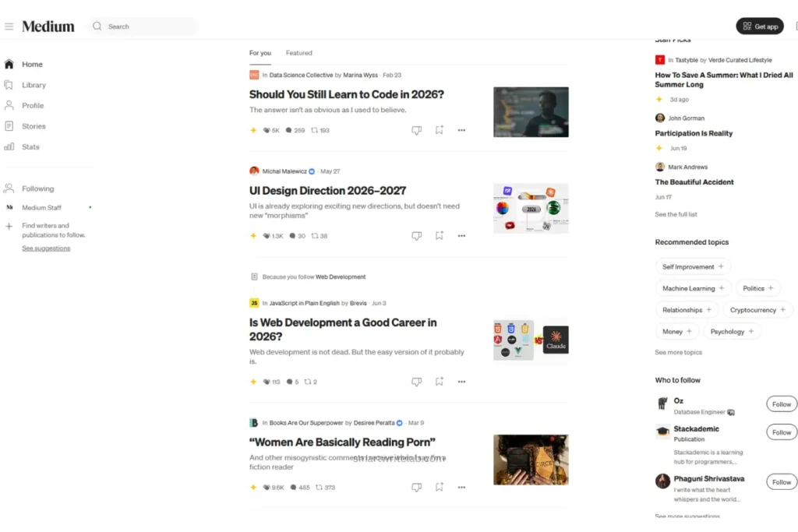Open Following in the sidebar
The width and height of the screenshot is (798, 532).
click(x=29, y=188)
